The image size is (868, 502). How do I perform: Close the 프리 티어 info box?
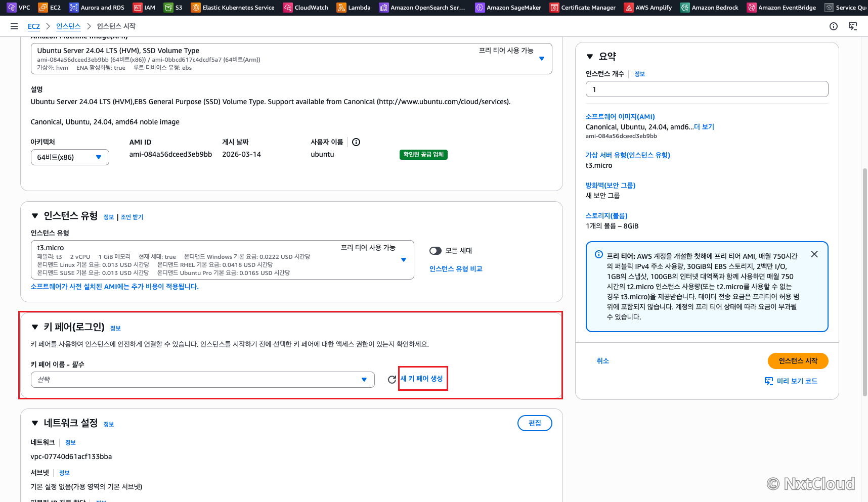[814, 254]
